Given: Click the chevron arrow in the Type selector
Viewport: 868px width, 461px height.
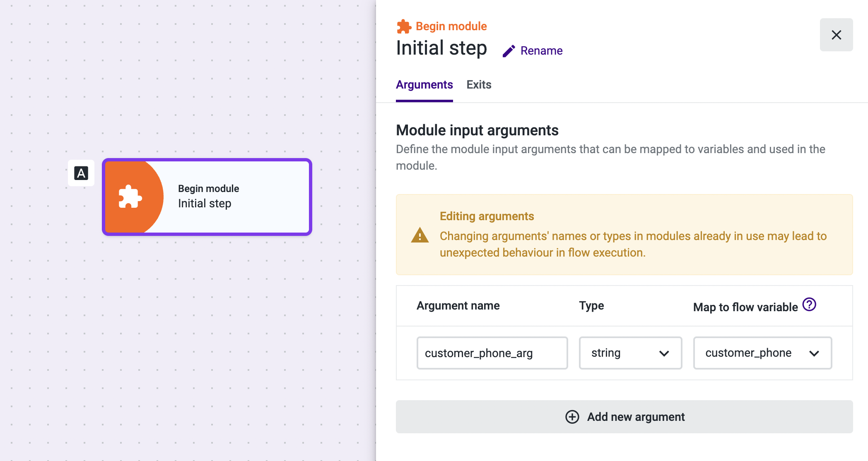Looking at the screenshot, I should pos(664,353).
